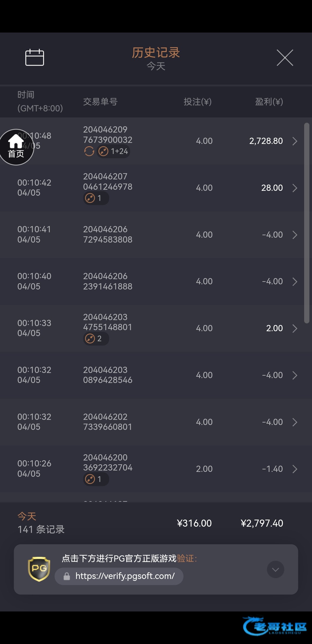This screenshot has width=312, height=644.
Task: Click the PG shield logo
Action: [39, 569]
